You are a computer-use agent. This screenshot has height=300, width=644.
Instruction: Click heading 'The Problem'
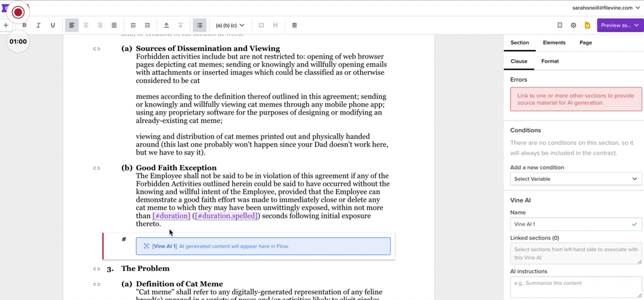[145, 269]
